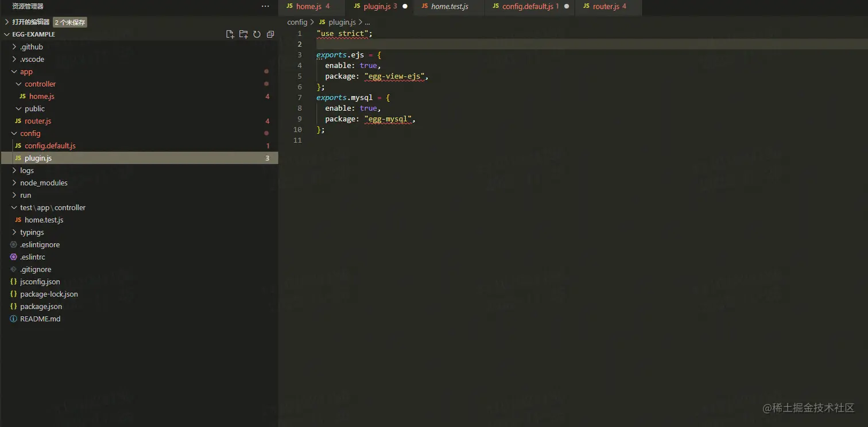Click line number 11 in the gutter

pos(297,140)
